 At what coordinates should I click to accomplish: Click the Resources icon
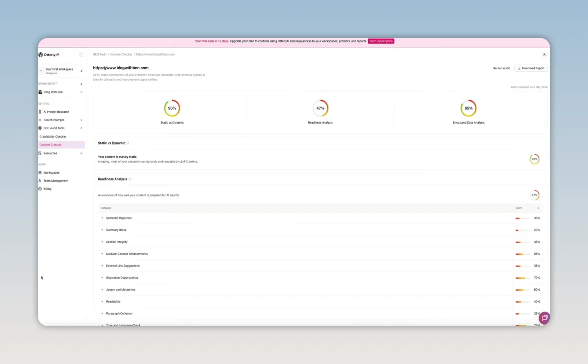coord(40,153)
